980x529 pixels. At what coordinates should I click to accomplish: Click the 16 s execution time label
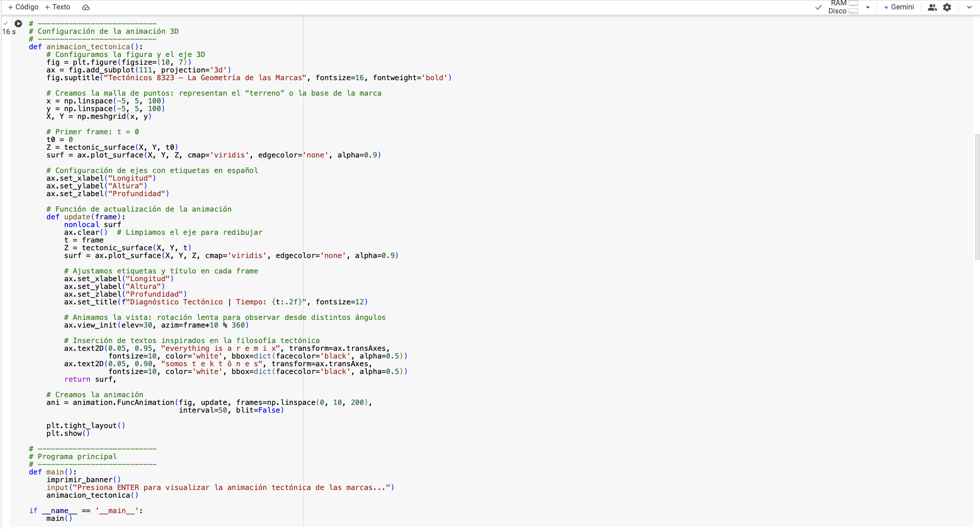click(x=9, y=32)
